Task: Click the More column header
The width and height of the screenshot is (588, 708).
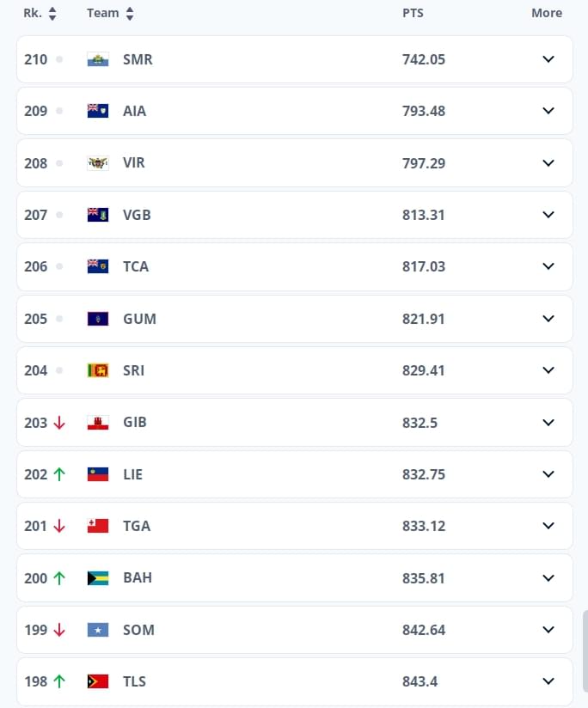Action: click(547, 13)
